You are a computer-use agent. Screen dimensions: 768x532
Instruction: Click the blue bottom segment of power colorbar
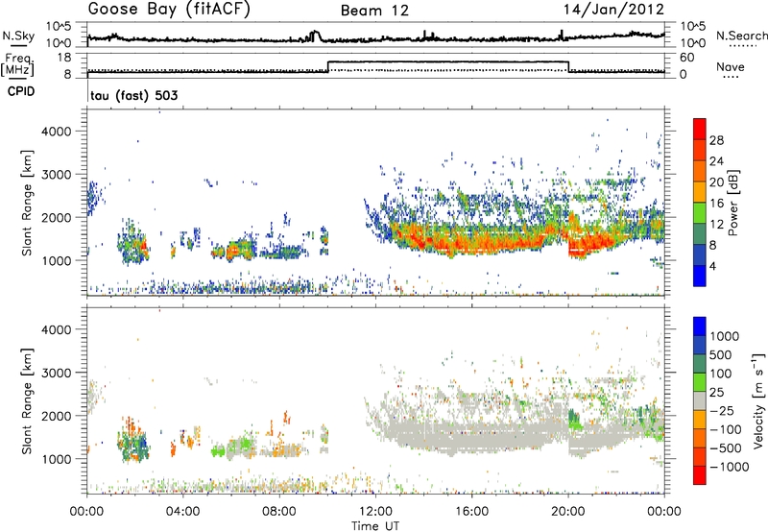(x=700, y=276)
